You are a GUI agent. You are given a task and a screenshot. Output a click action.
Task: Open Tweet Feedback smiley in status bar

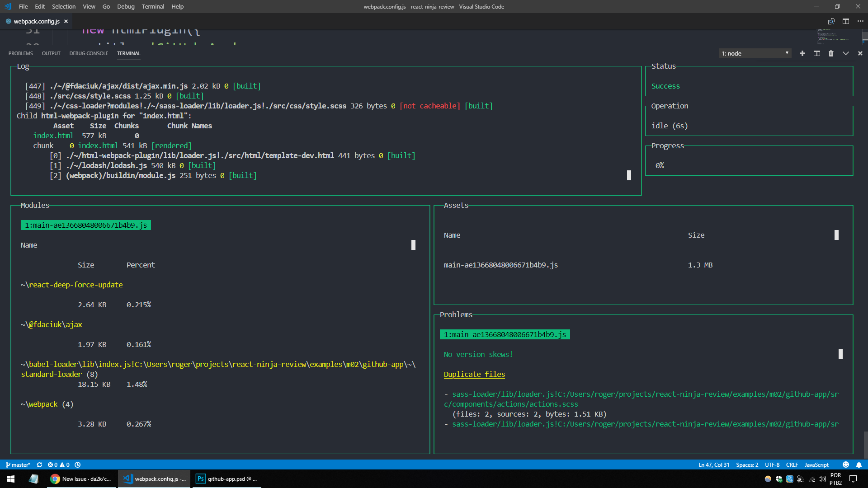click(845, 465)
